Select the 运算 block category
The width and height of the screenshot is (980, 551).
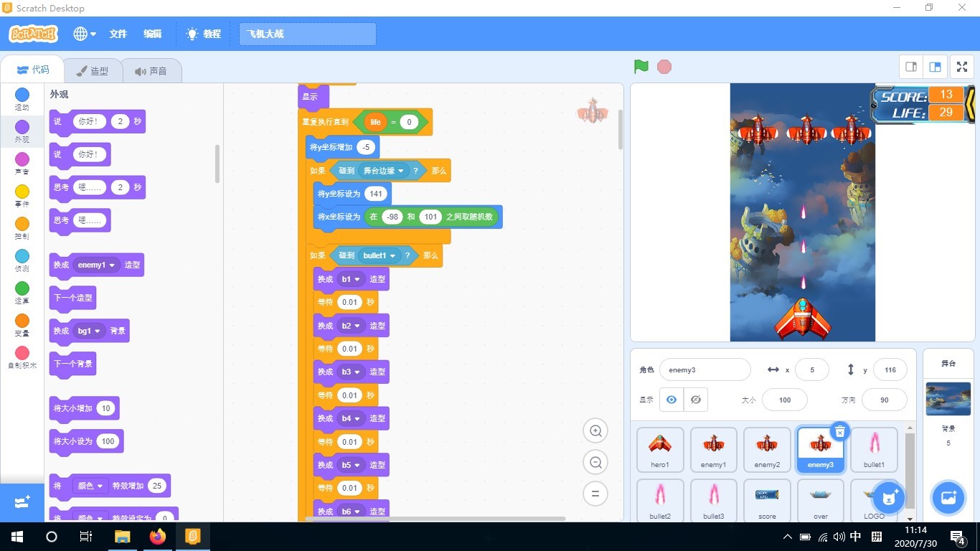[x=22, y=293]
